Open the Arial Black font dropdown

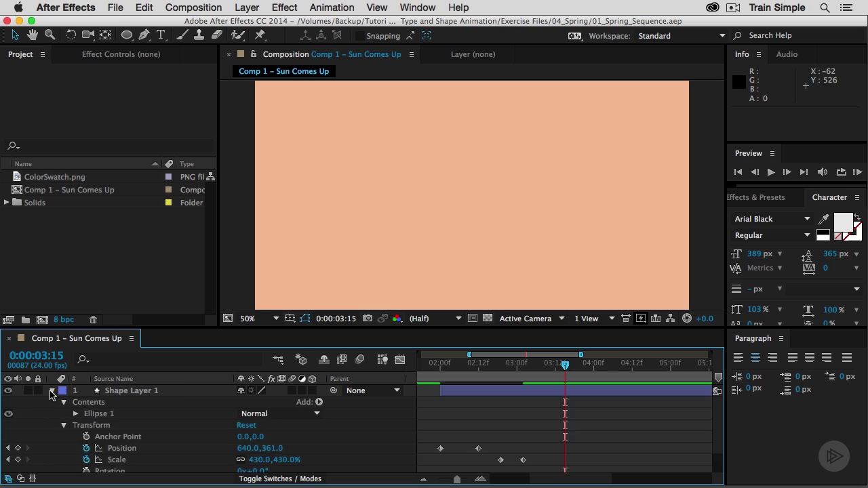tap(772, 219)
